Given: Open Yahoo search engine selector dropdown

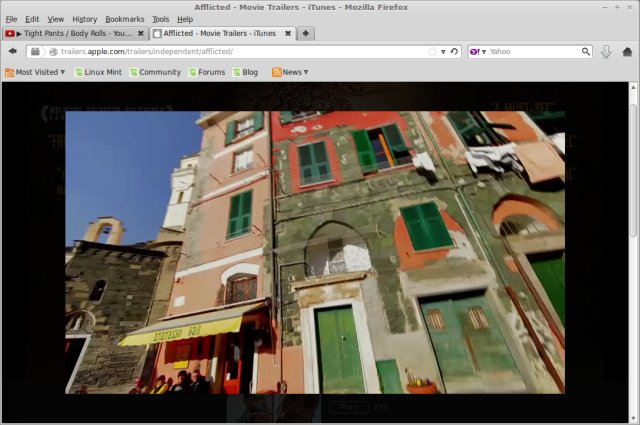Looking at the screenshot, I should coord(479,51).
